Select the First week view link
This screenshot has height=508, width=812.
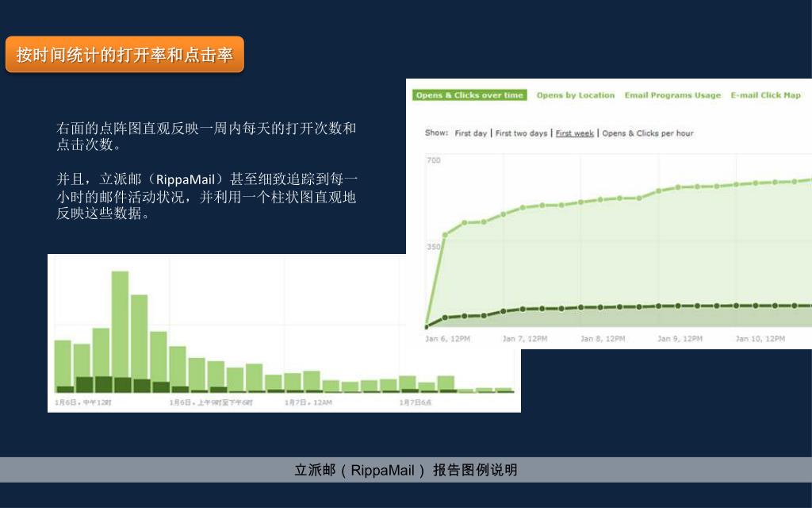574,133
